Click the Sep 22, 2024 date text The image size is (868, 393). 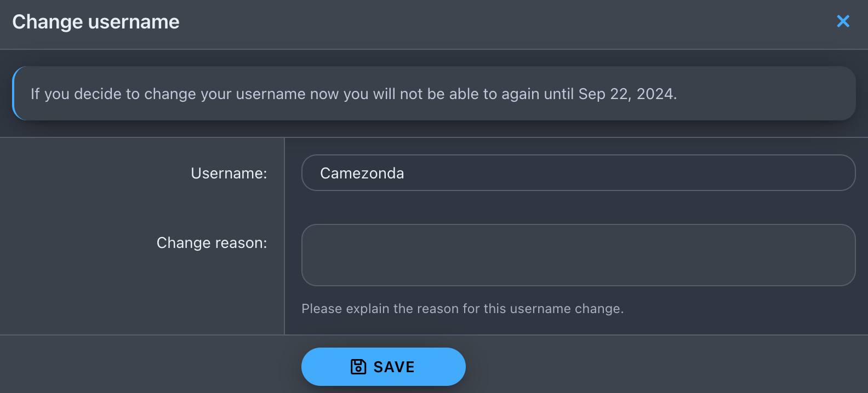tap(627, 94)
